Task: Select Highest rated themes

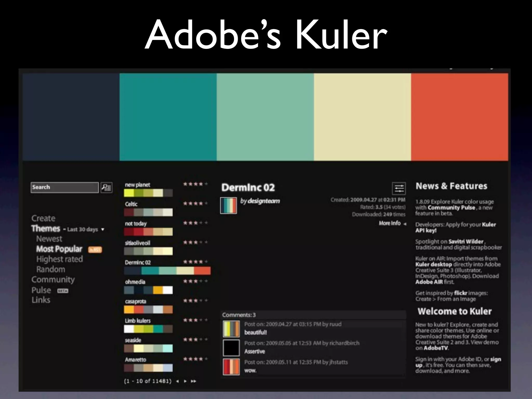Action: pos(59,259)
